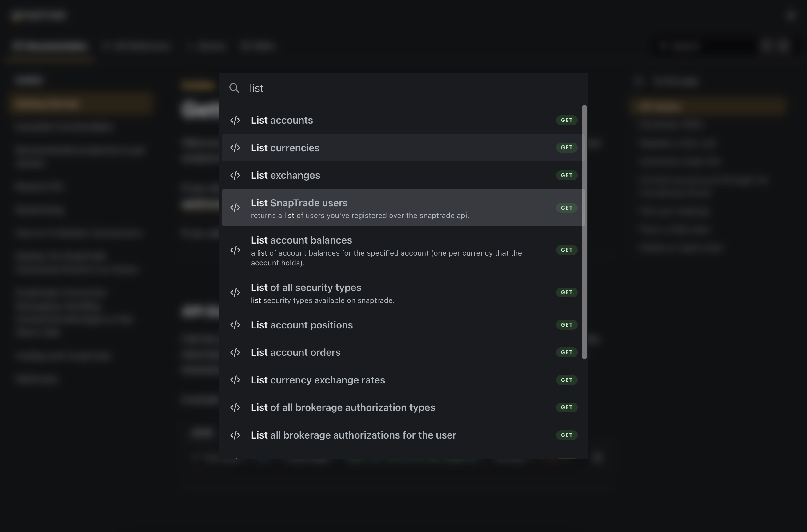Image resolution: width=807 pixels, height=532 pixels.
Task: Click the search results vertical scrollbar
Action: point(584,232)
